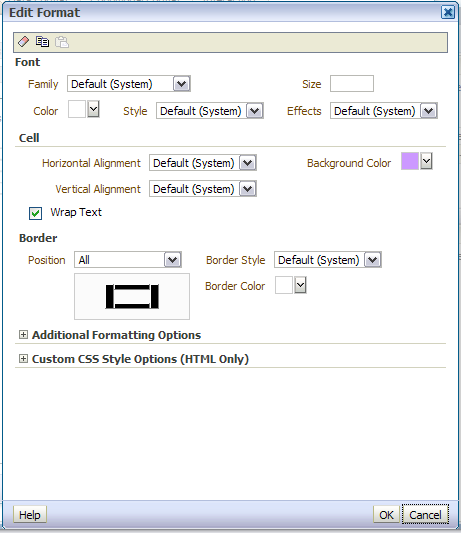Open the font Effects dropdown

coord(384,111)
